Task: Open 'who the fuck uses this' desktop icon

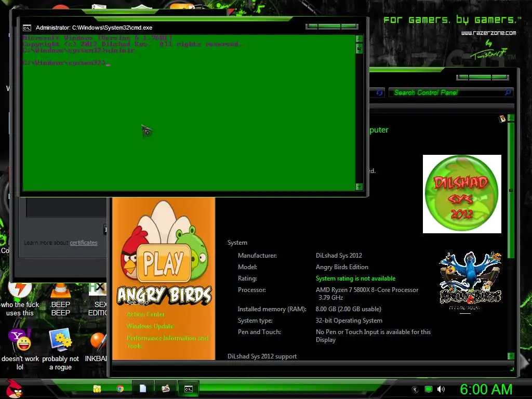Action: point(20,300)
